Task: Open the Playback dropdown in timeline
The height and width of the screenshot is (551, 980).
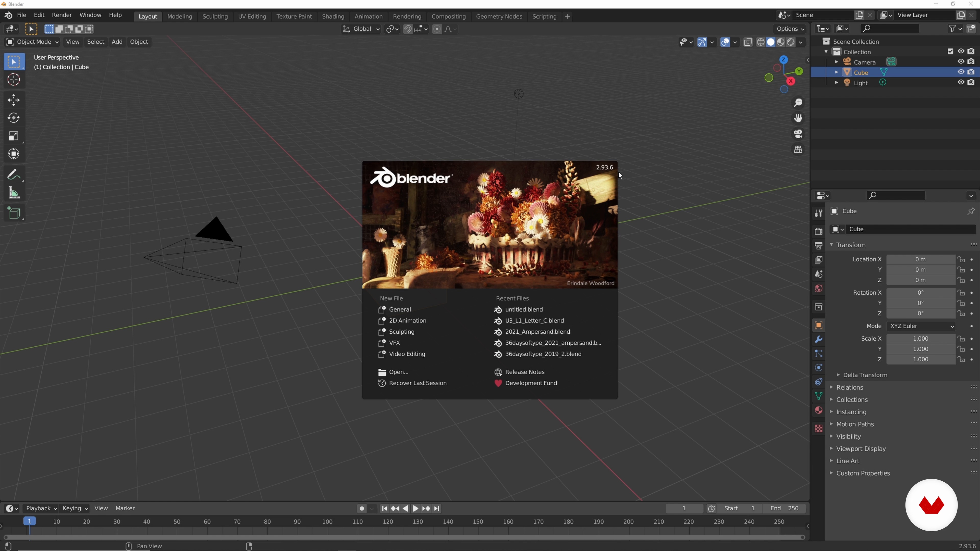Action: (x=41, y=509)
